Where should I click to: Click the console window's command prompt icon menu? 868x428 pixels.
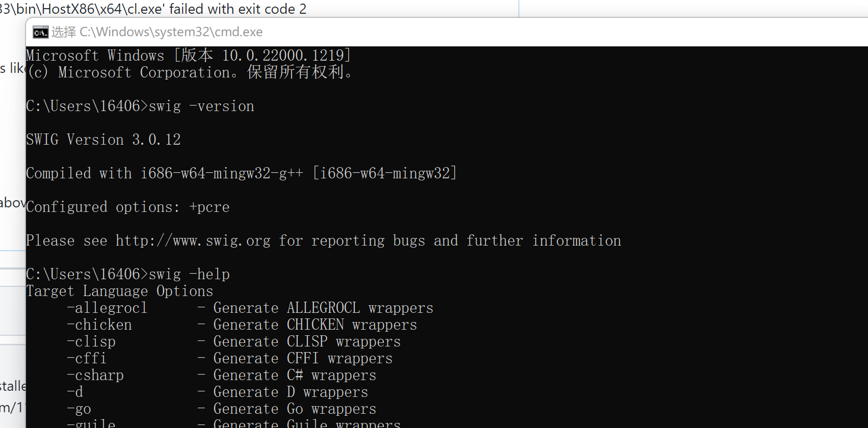pos(40,32)
